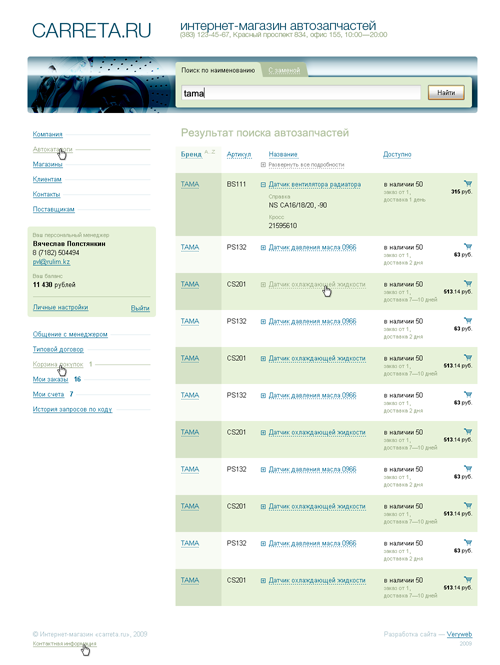Click TAMA brand link in the last CS201 row
Viewport: 500px width, 665px height.
190,580
